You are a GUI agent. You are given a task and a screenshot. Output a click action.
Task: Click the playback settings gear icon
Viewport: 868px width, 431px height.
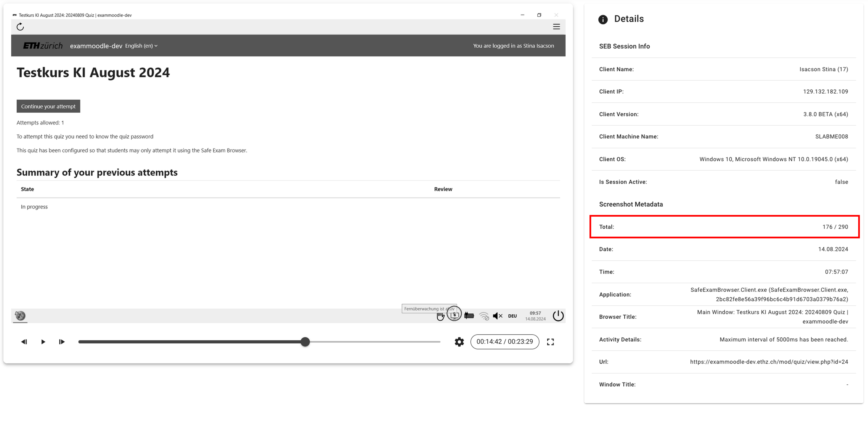(x=459, y=342)
